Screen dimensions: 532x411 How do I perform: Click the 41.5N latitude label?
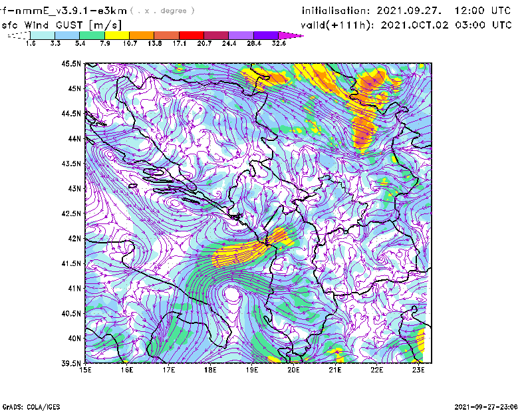click(71, 263)
